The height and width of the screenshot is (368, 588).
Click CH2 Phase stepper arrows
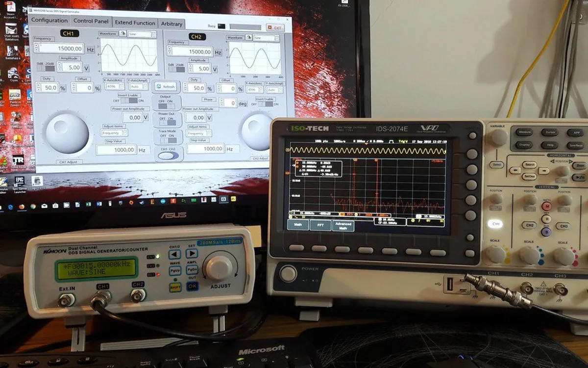tap(221, 103)
